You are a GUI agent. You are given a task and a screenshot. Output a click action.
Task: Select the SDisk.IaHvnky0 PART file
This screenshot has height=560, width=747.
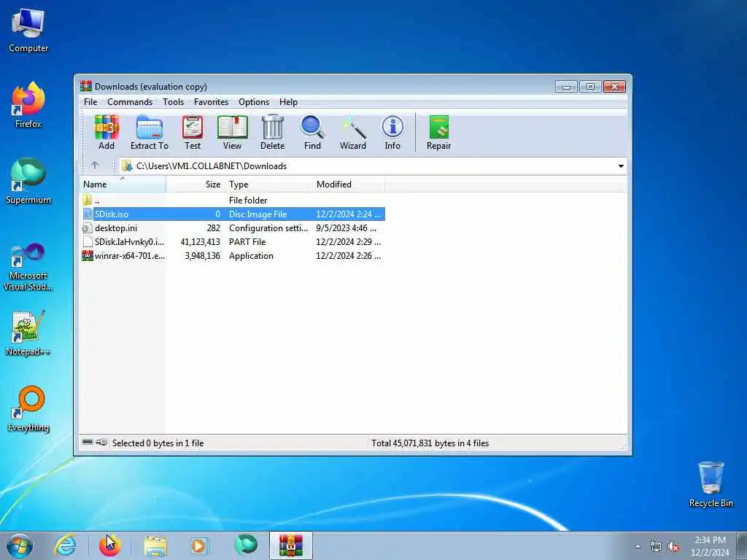click(x=233, y=241)
